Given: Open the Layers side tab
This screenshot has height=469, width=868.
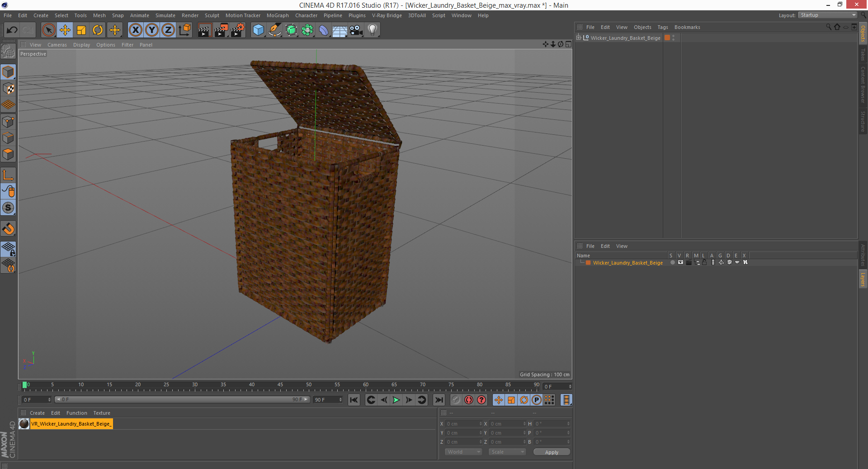Looking at the screenshot, I should click(x=863, y=279).
